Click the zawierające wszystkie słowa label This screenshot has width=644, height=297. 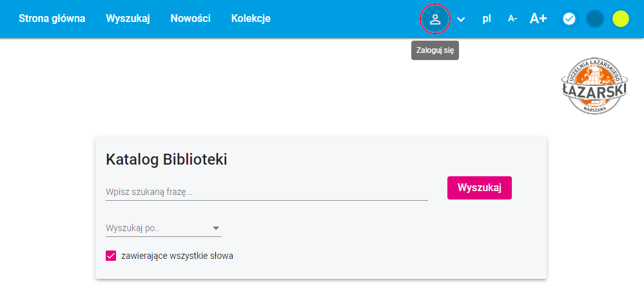click(x=177, y=256)
